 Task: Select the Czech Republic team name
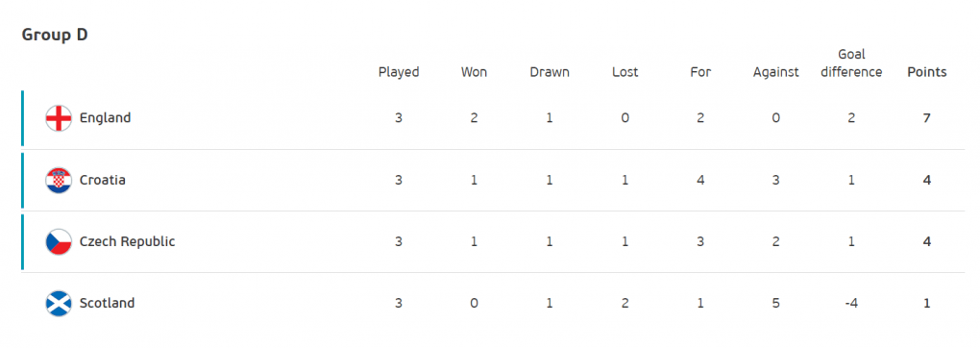click(128, 241)
